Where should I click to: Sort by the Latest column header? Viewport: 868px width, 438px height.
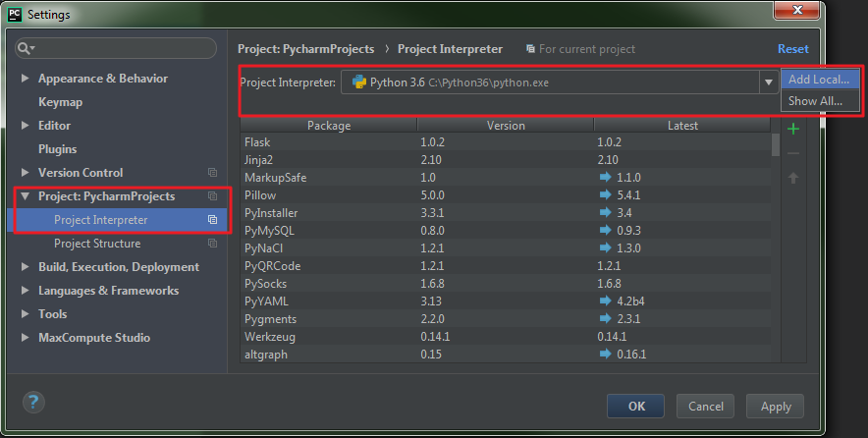pos(682,126)
